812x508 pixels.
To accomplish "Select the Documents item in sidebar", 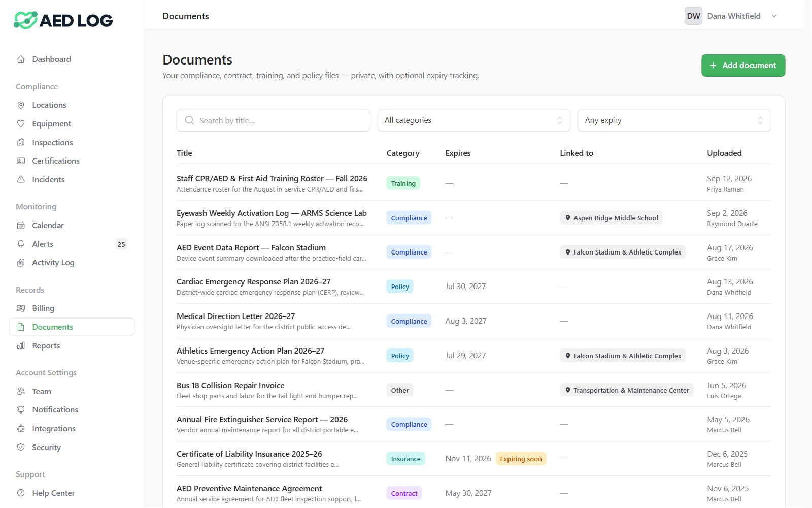I will pyautogui.click(x=72, y=327).
